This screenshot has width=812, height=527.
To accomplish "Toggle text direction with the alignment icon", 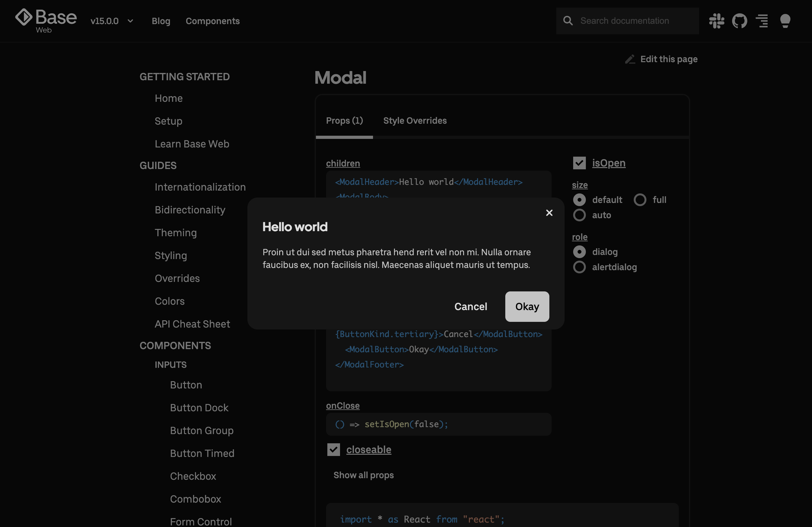I will point(762,21).
